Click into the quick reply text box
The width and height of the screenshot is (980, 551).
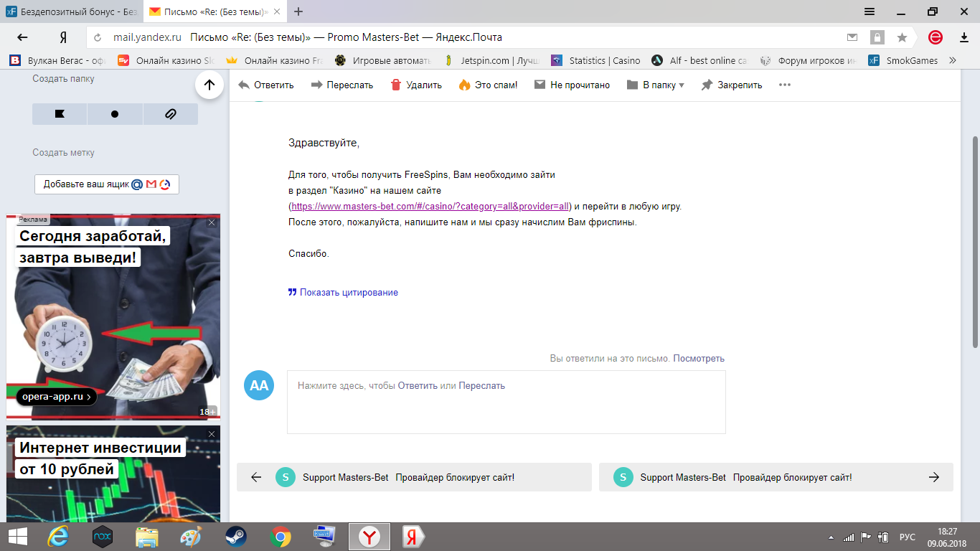(507, 402)
